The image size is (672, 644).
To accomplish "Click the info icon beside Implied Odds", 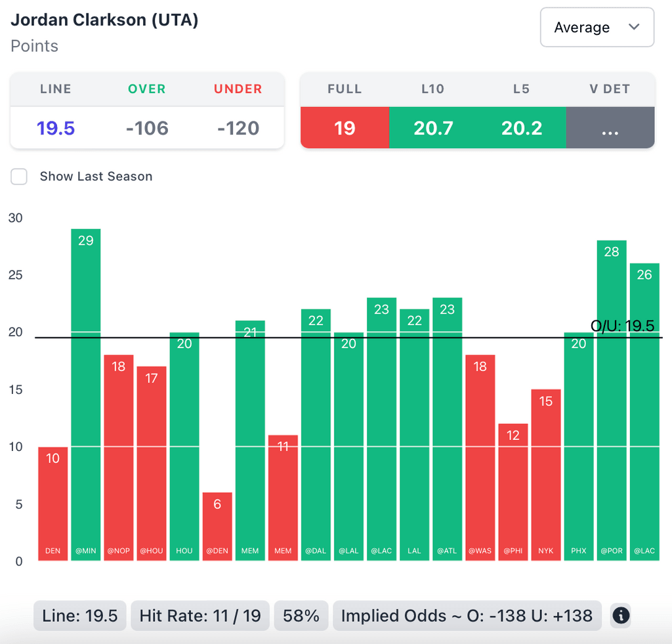I will (x=621, y=615).
